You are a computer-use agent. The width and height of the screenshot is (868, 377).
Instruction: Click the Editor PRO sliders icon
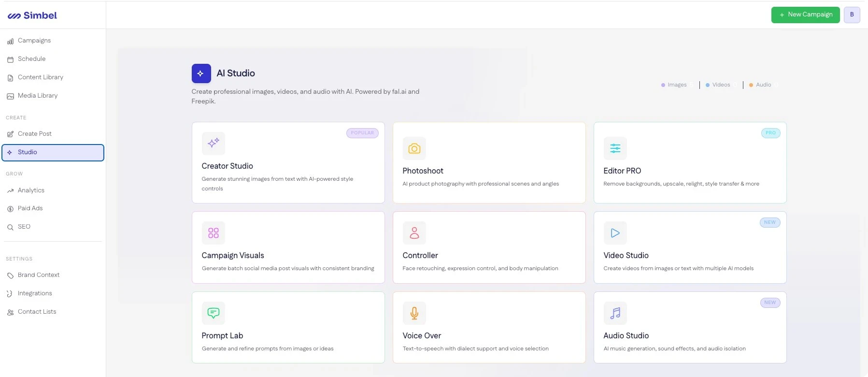pyautogui.click(x=615, y=148)
